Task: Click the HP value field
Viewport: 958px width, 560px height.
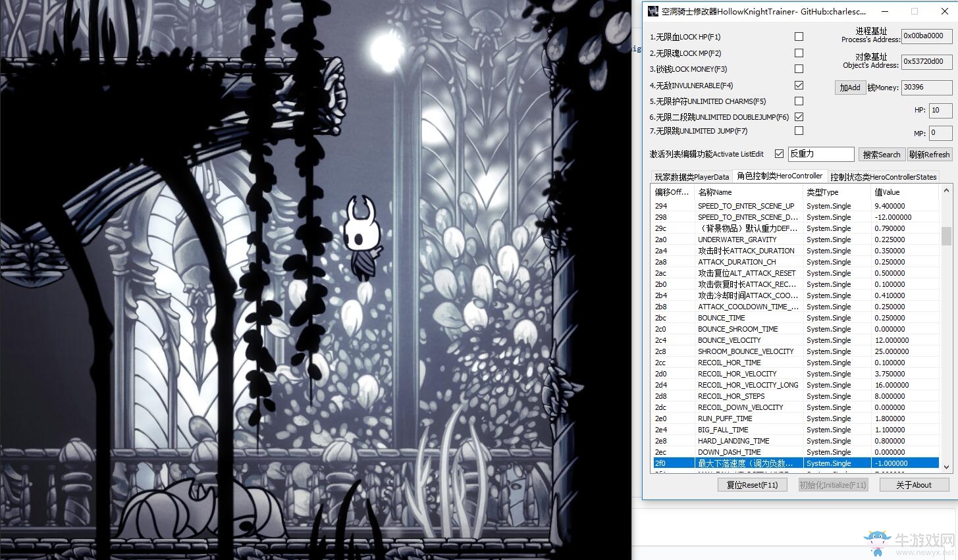Action: pos(940,110)
